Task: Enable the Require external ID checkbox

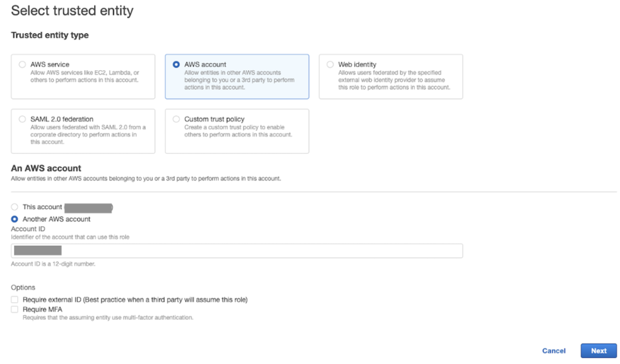Action: [x=14, y=300]
